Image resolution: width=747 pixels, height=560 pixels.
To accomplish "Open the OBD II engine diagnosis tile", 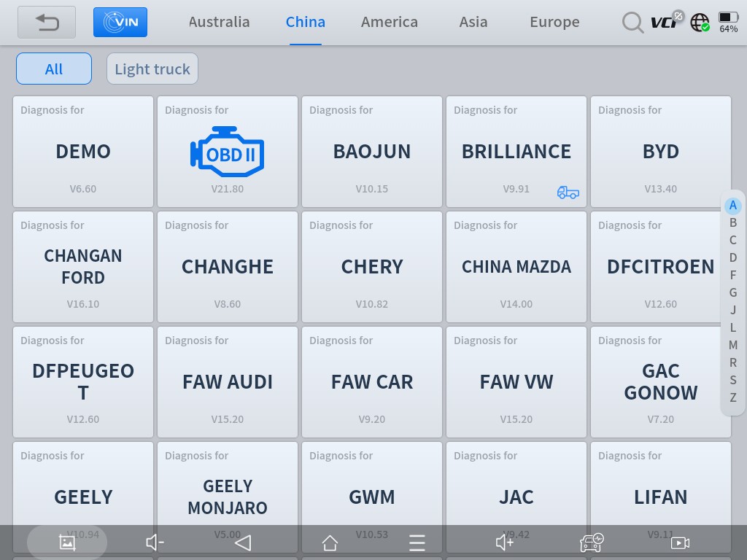I will click(228, 152).
